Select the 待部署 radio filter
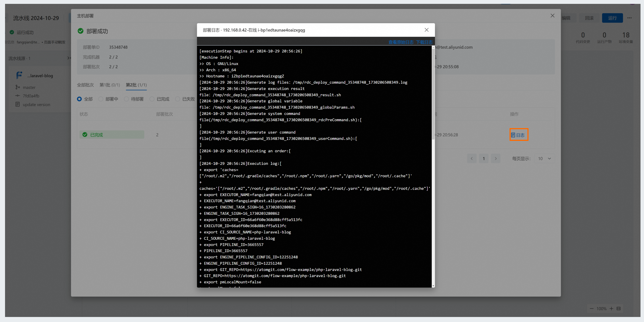This screenshot has height=322, width=644. 127,99
